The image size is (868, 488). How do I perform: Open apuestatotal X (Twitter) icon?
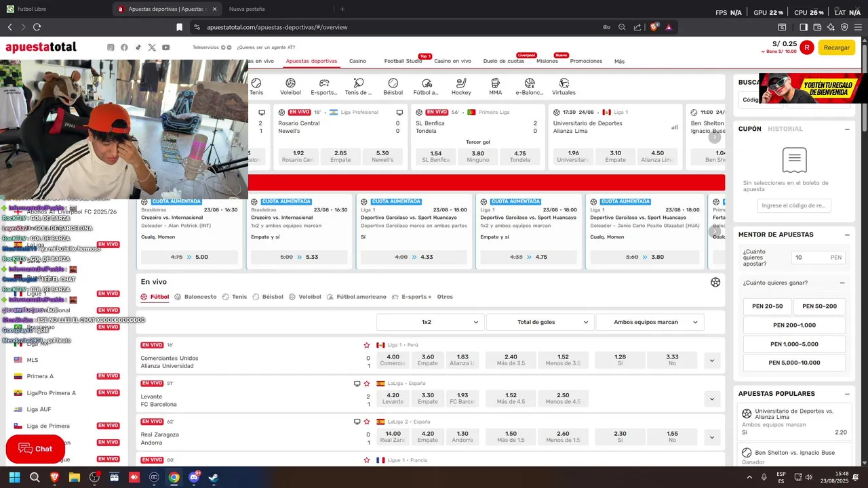[x=152, y=47]
